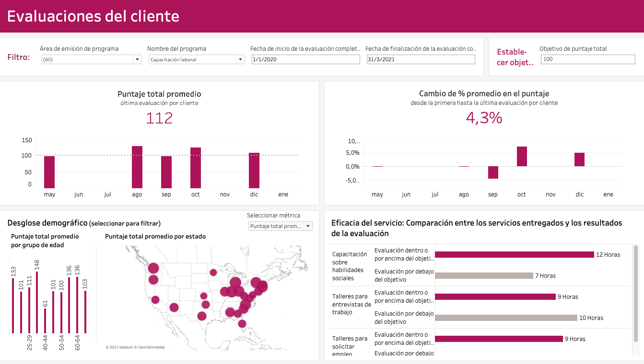Open the Seleccionar métrica dropdown
This screenshot has width=644, height=364.
pos(280,226)
